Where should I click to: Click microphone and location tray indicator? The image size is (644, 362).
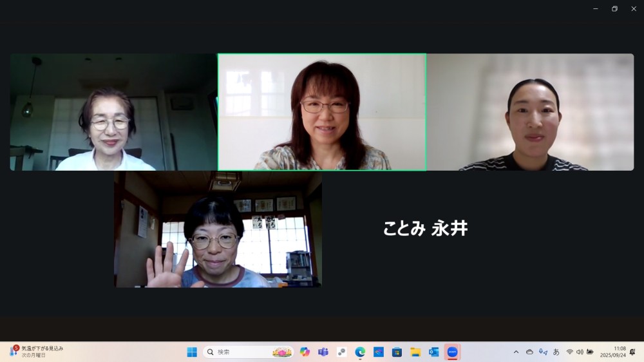[543, 352]
